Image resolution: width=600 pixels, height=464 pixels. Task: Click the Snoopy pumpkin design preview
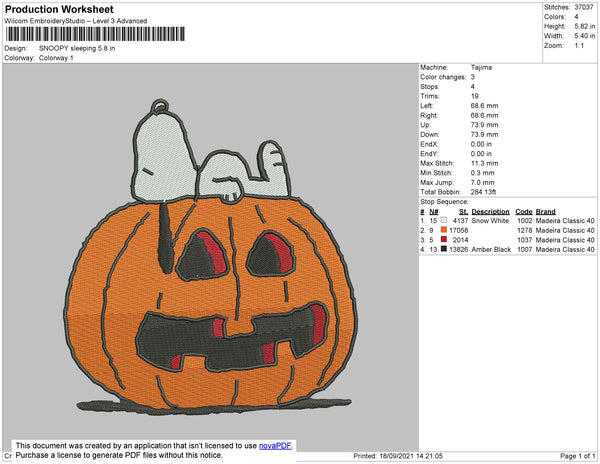210,257
